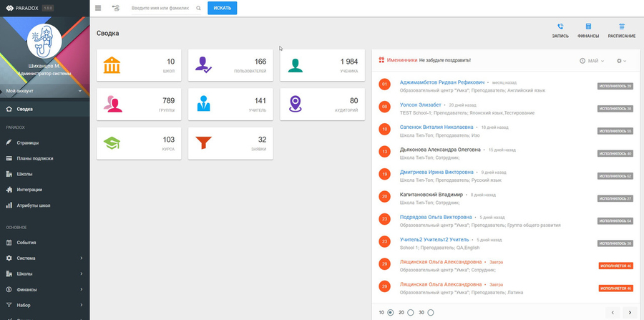Screen dimensions: 644x320
Task: Click the version 1.8.0 badge
Action: (x=48, y=8)
